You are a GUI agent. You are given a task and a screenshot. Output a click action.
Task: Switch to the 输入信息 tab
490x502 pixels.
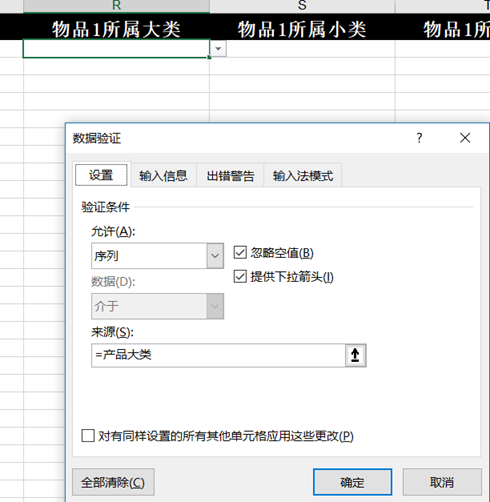pyautogui.click(x=163, y=176)
